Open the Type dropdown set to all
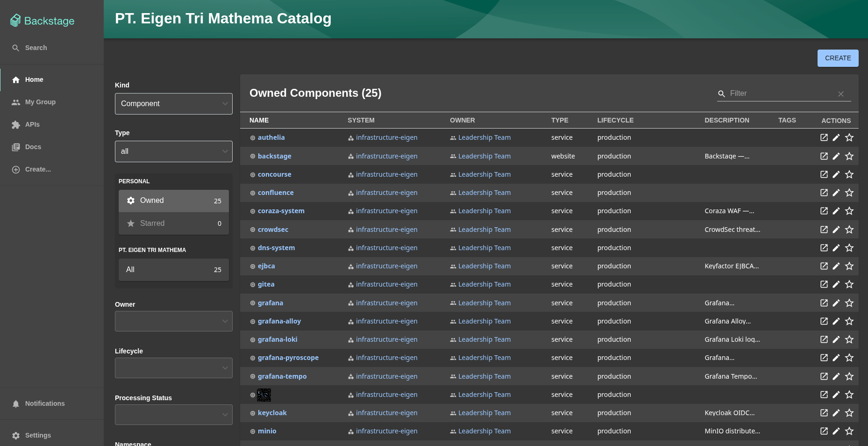Image resolution: width=868 pixels, height=446 pixels. click(x=174, y=151)
